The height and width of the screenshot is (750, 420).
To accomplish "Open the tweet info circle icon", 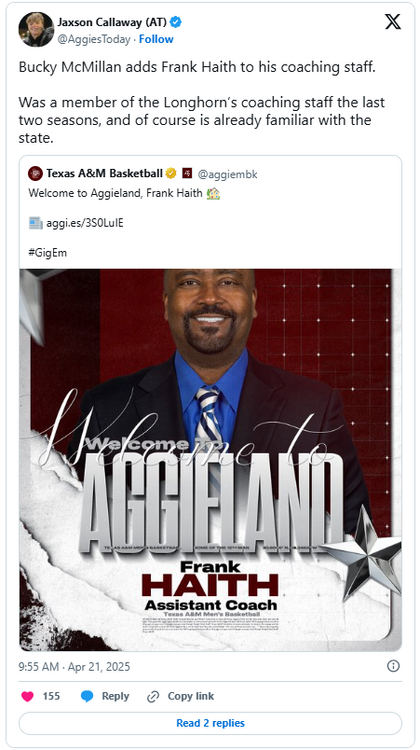I will (x=393, y=666).
